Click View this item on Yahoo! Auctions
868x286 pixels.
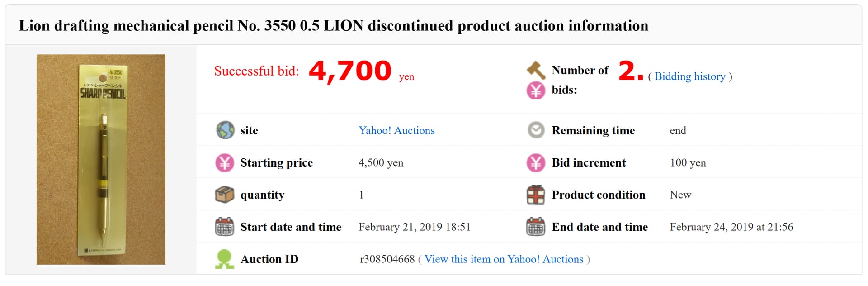[x=504, y=259]
